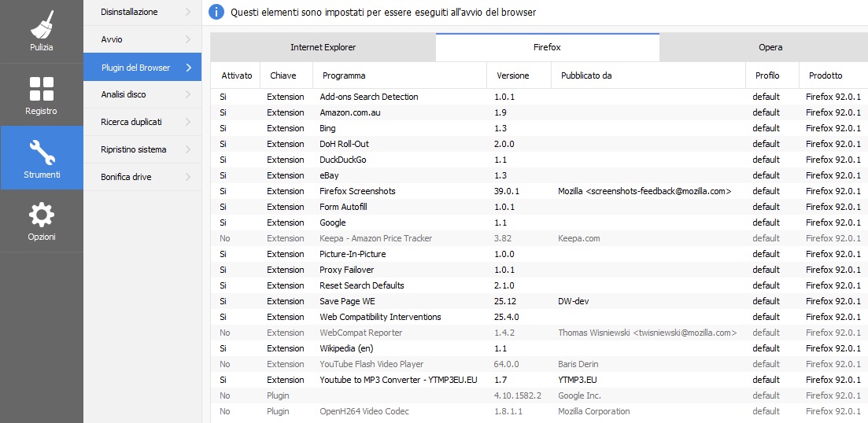
Task: Select the Amazon.com.au extension row
Action: 539,112
